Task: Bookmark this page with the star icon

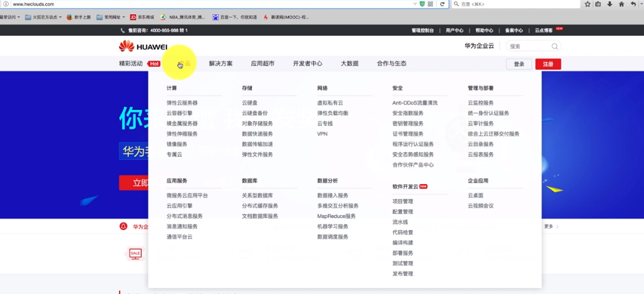Action: 587,4
